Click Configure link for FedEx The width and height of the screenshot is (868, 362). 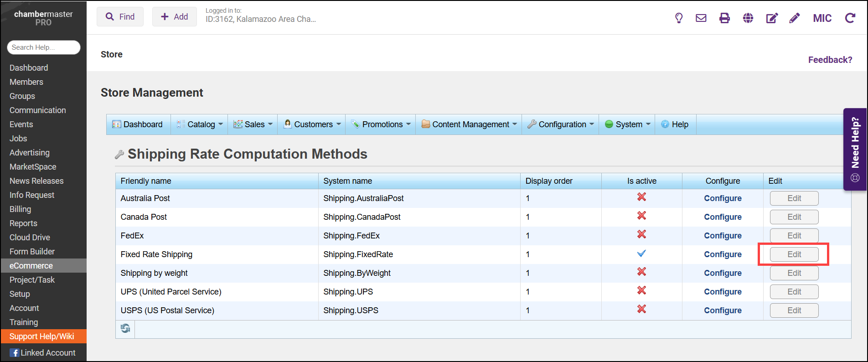[x=723, y=236]
